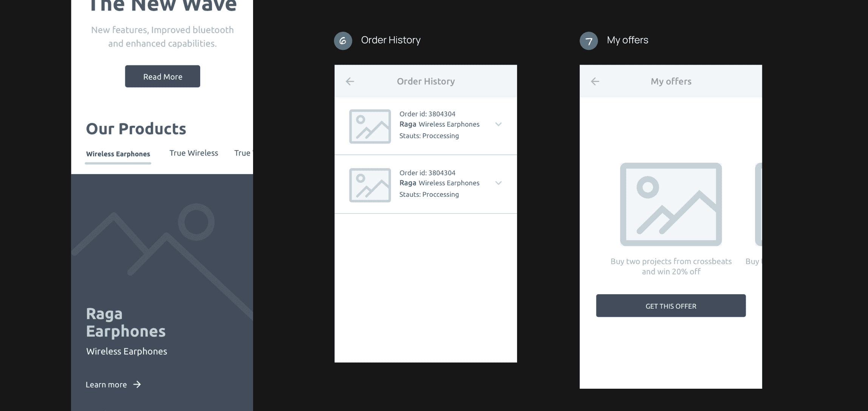Expand the first Raga order entry chevron
The height and width of the screenshot is (411, 868).
point(498,124)
